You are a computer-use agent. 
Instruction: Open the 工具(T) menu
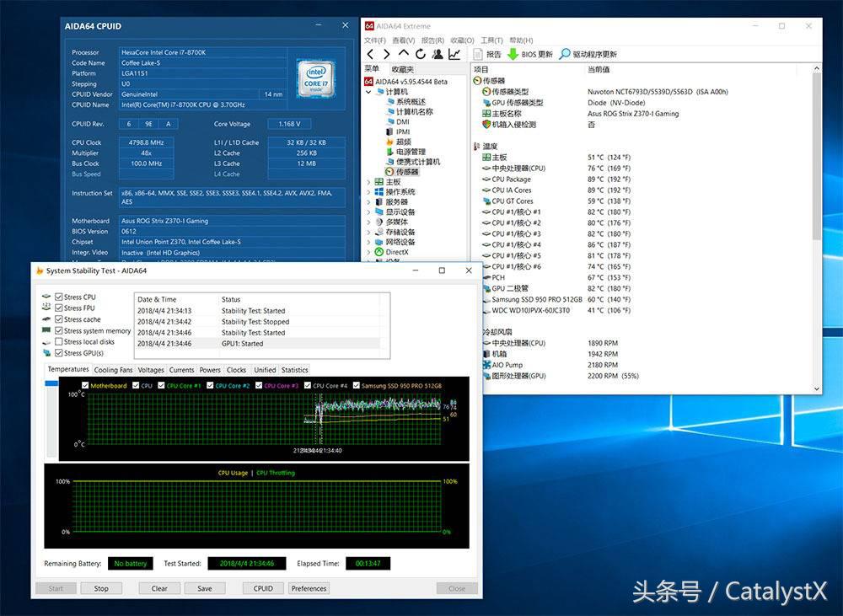491,40
